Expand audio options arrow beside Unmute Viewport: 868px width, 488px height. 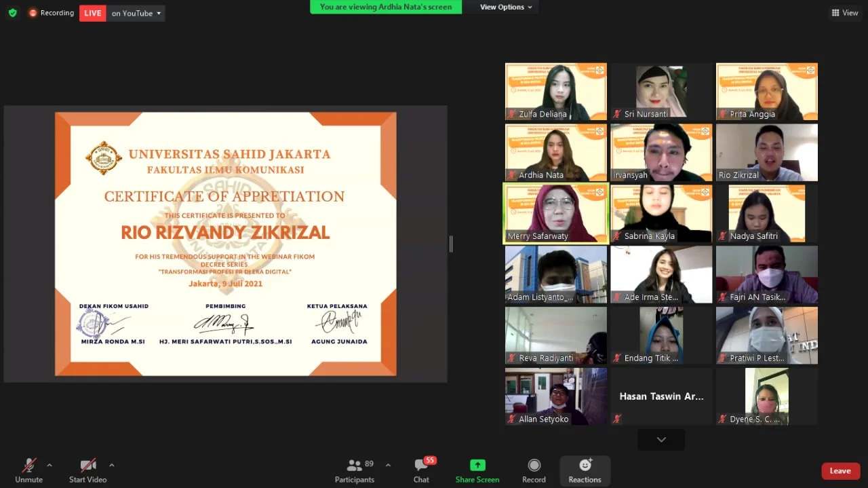tap(49, 465)
